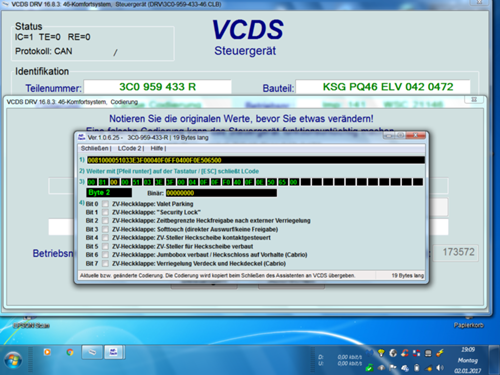Click the '19 Bytes lang' status bar text

[x=407, y=276]
